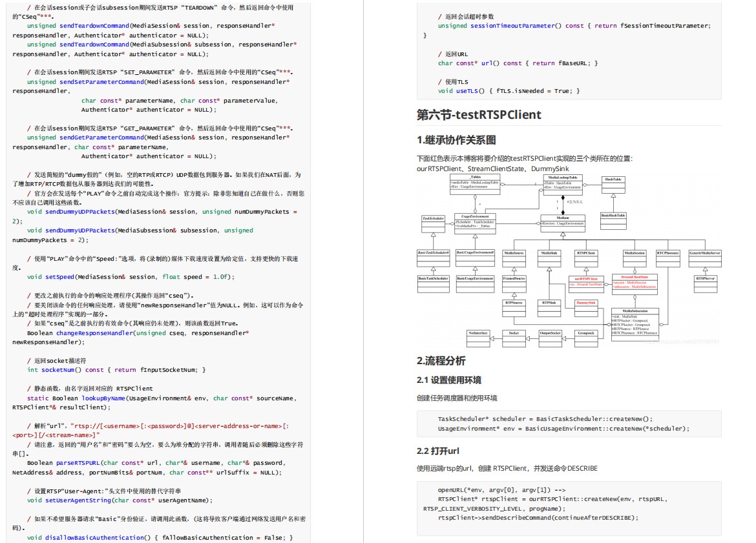Click the line "ourRTSPClient、StreamClientState、DummySink"

pos(493,169)
